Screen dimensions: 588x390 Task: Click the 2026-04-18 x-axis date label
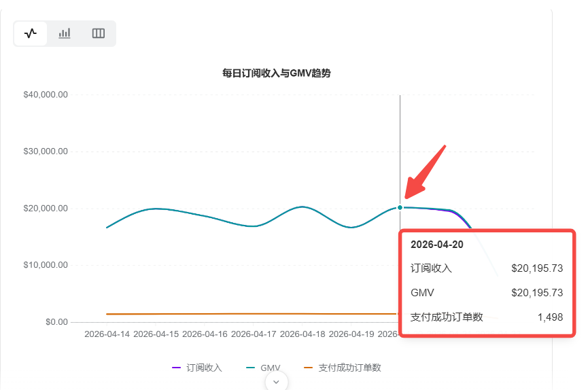pyautogui.click(x=302, y=334)
